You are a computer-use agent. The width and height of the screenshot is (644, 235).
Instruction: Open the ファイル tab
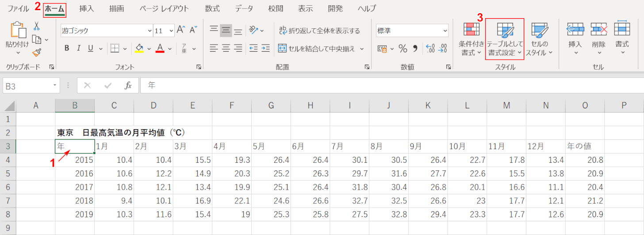click(19, 8)
